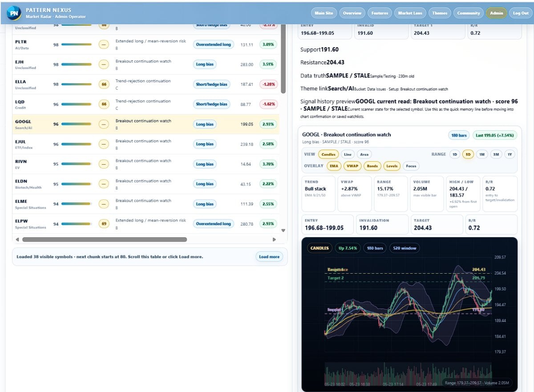Click the PLTR score bar

click(77, 44)
